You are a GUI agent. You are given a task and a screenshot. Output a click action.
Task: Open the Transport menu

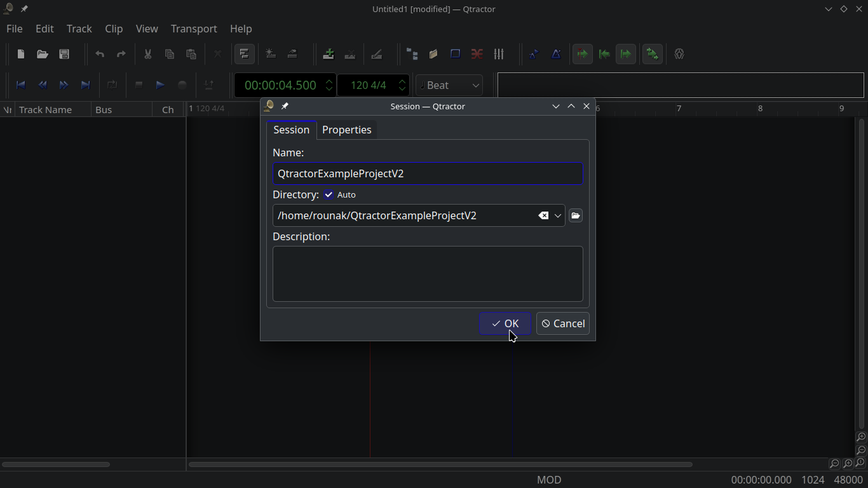click(194, 29)
